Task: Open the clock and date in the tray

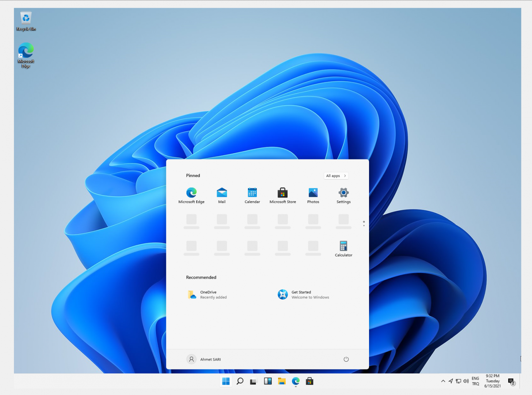Action: (492, 381)
